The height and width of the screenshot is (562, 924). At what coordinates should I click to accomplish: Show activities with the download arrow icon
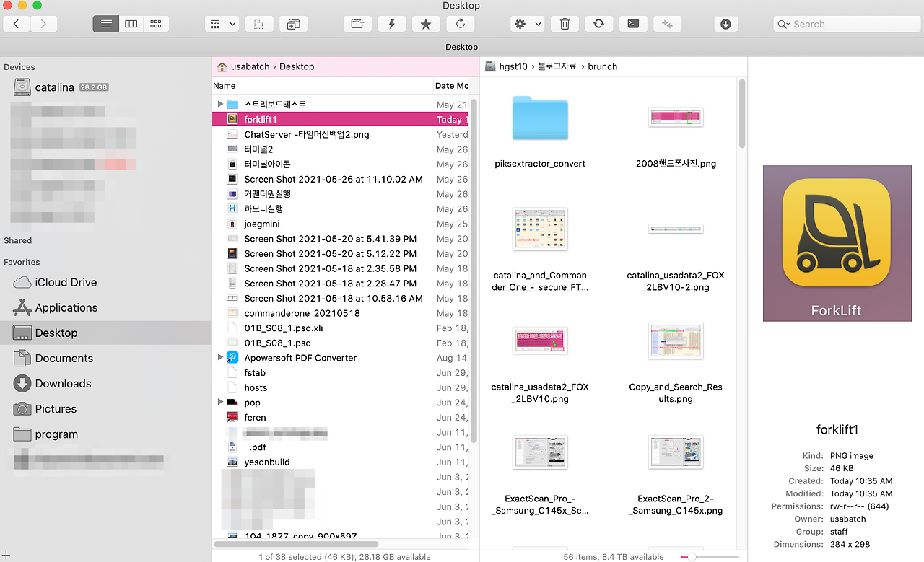pos(725,24)
